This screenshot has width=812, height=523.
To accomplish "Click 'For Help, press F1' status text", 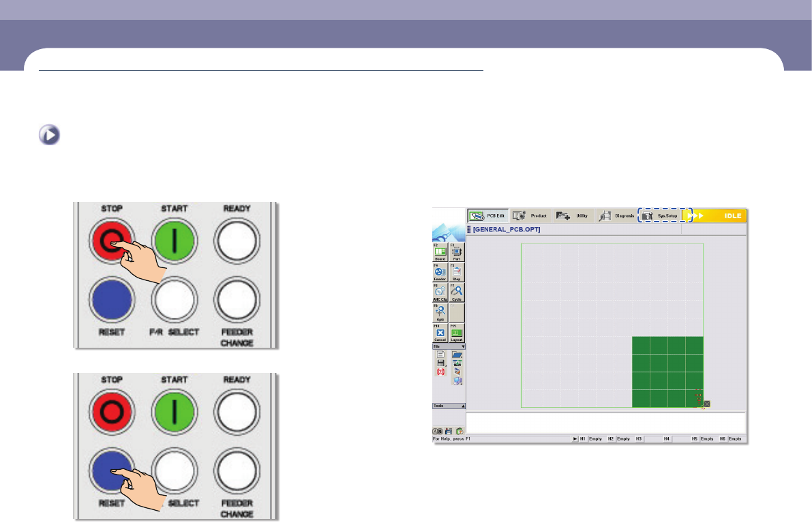I will coord(451,438).
